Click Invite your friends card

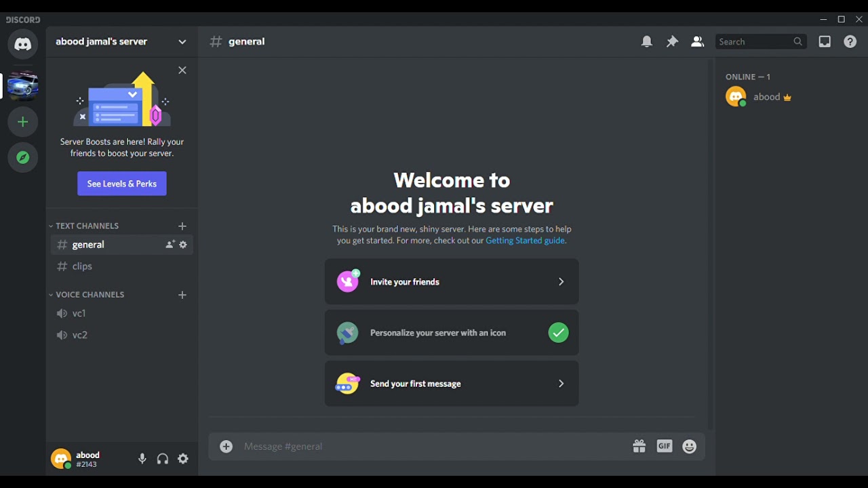point(452,282)
